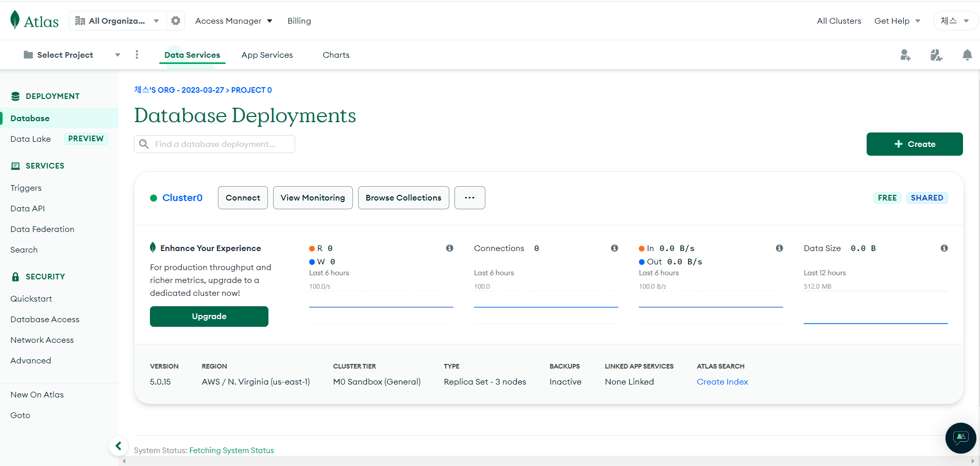This screenshot has width=980, height=466.
Task: Switch to the Data Services tab
Action: coord(192,55)
